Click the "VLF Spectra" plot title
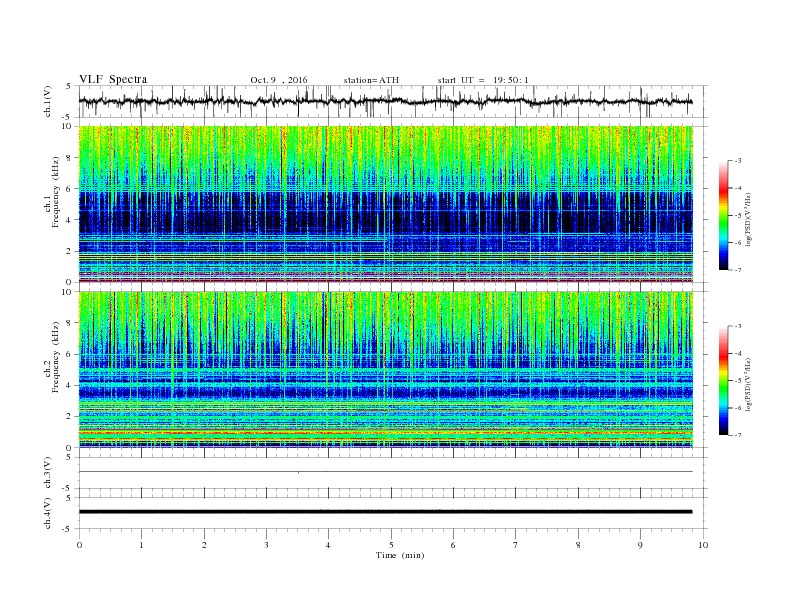Viewport: 792px width, 612px height. point(113,79)
